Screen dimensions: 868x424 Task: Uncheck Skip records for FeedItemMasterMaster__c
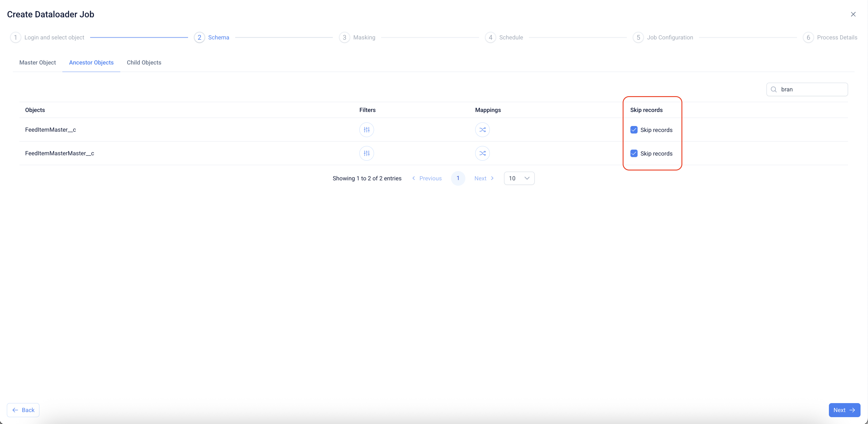(x=634, y=153)
